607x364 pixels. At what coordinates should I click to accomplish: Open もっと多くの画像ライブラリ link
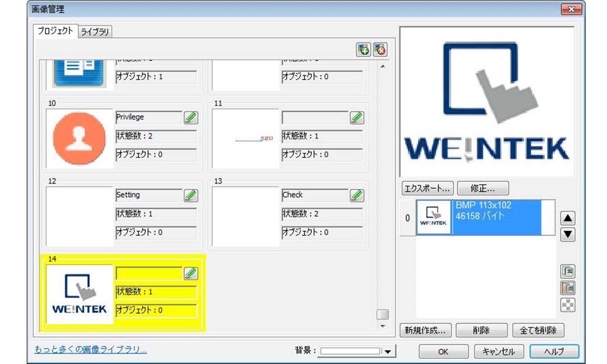pyautogui.click(x=90, y=350)
